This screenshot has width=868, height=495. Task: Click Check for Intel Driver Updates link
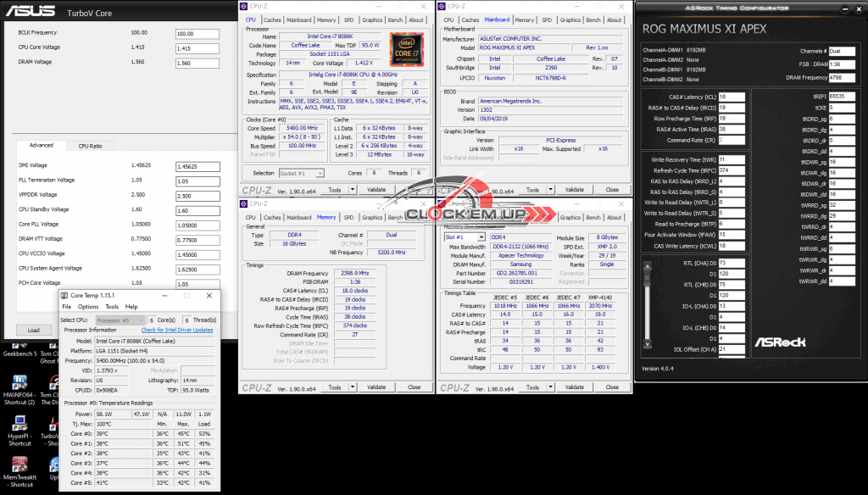pyautogui.click(x=177, y=329)
